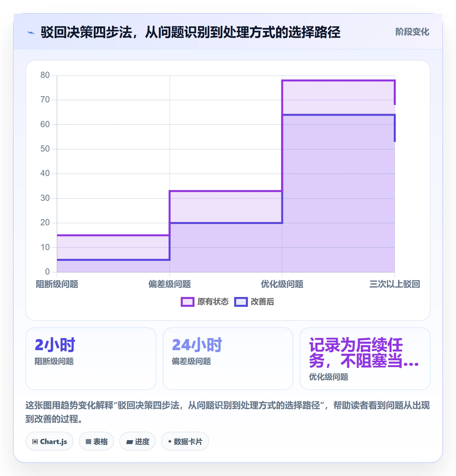Click the 20 y-axis value

(x=45, y=223)
